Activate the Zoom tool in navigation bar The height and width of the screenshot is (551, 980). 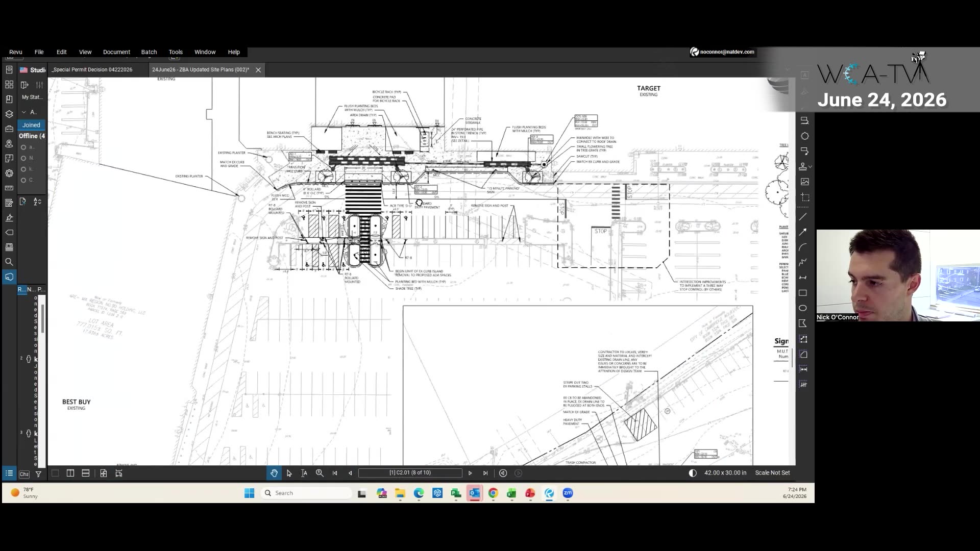pyautogui.click(x=320, y=473)
